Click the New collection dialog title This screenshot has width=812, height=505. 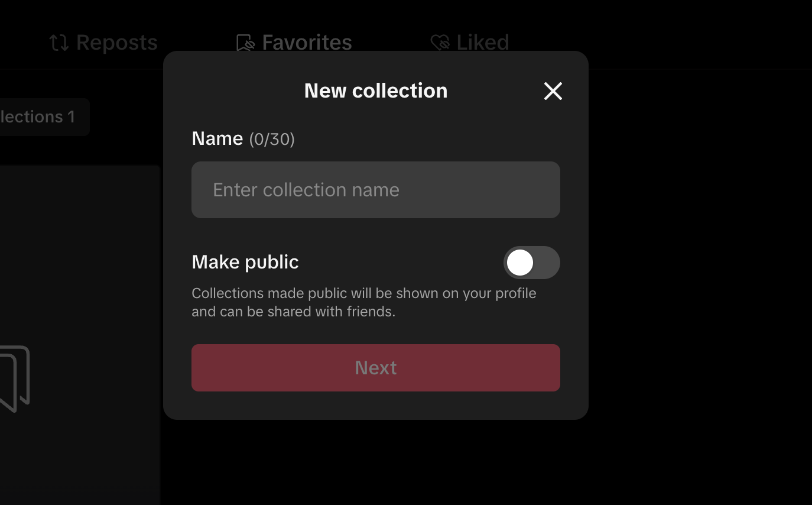[x=376, y=90]
